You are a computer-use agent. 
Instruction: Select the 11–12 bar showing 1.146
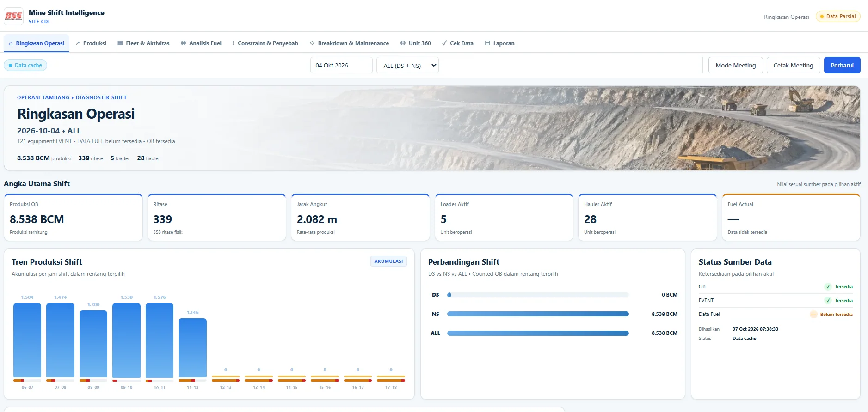[192, 348]
